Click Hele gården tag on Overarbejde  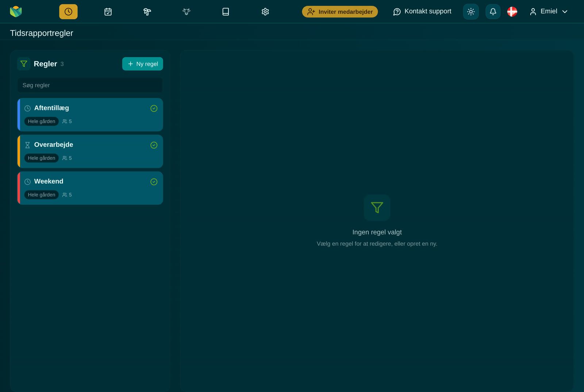tap(42, 158)
